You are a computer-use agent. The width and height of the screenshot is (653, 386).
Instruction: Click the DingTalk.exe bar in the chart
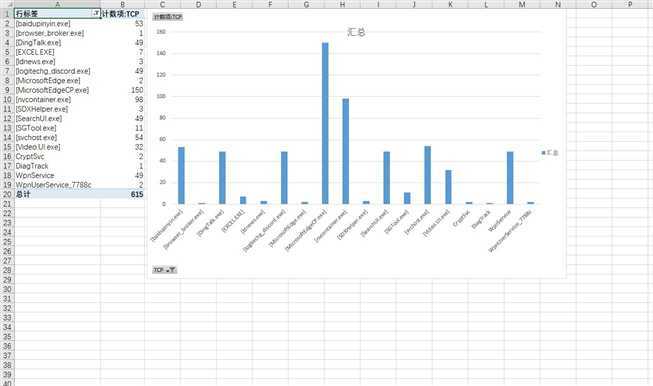222,178
